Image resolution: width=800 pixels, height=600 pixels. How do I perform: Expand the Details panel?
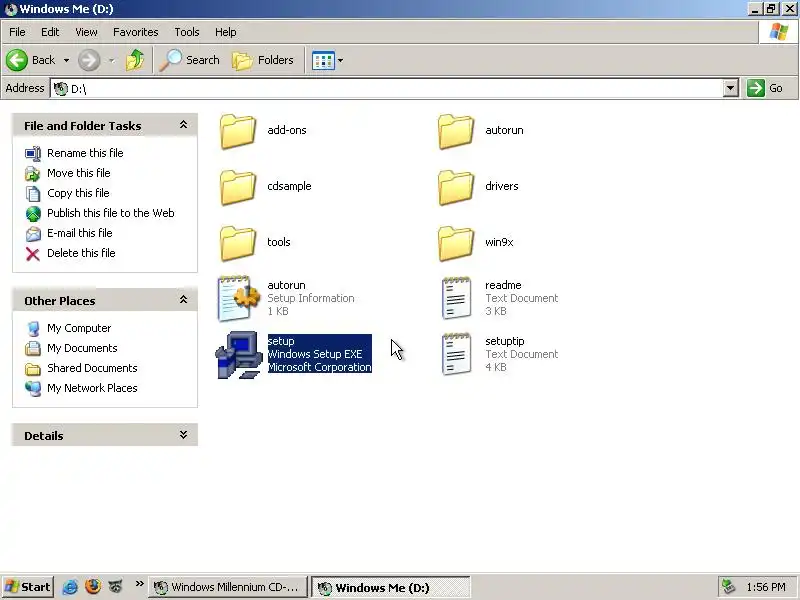(x=183, y=435)
